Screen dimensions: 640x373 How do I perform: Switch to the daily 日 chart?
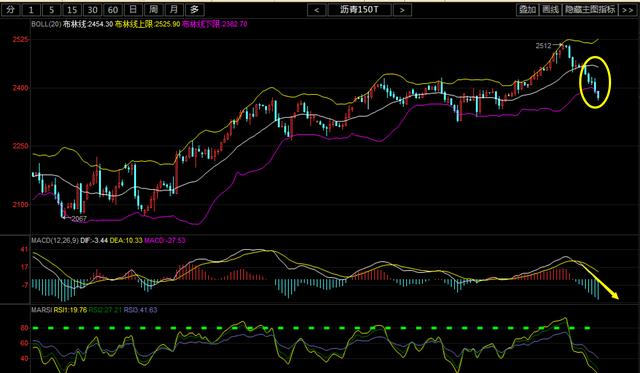[133, 10]
